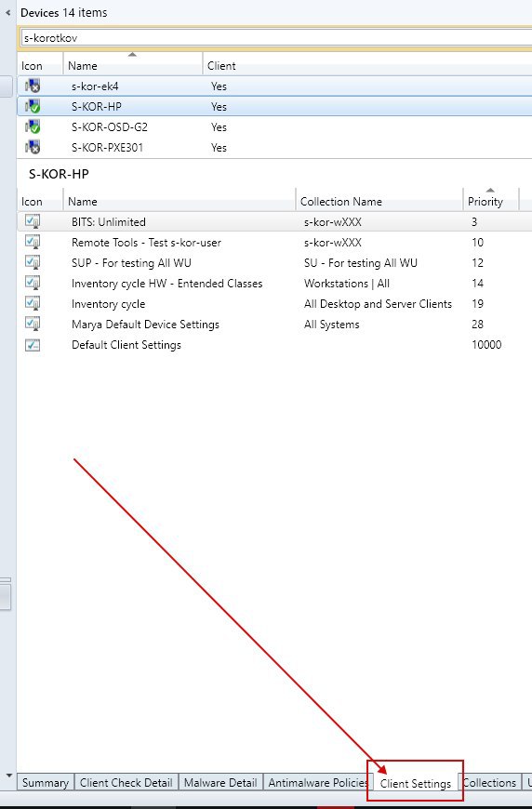This screenshot has width=532, height=809.
Task: Open the Summary tab
Action: [46, 783]
